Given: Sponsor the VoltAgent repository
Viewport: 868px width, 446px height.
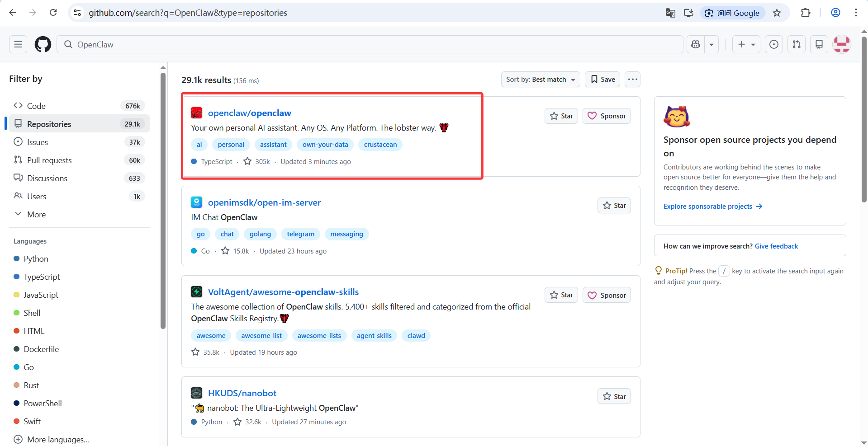Looking at the screenshot, I should coord(607,295).
